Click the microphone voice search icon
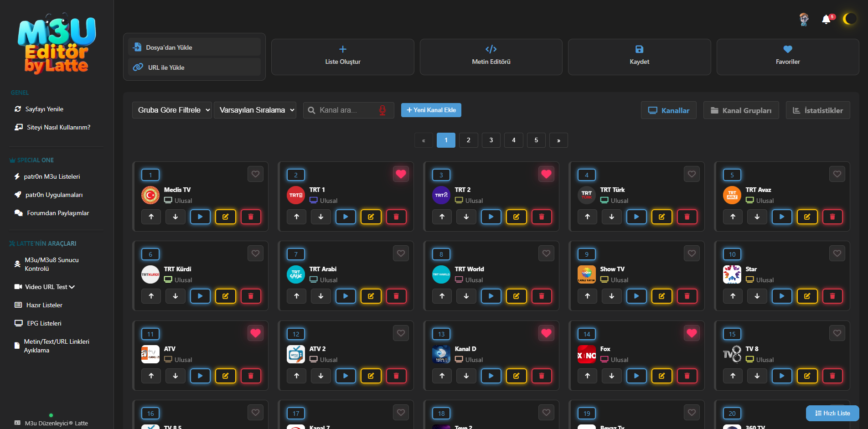Screen dimensions: 868x429 point(382,110)
